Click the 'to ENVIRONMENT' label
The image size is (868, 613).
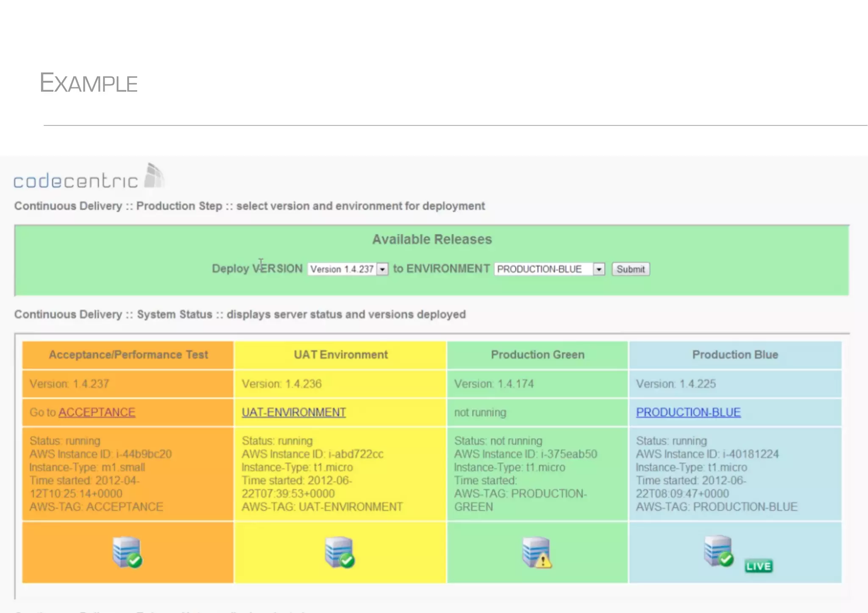pos(441,269)
